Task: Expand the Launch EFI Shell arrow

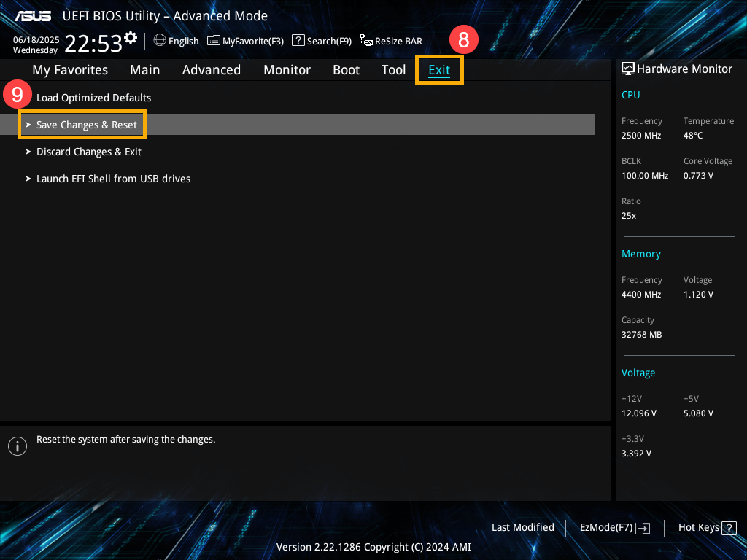Action: 28,179
